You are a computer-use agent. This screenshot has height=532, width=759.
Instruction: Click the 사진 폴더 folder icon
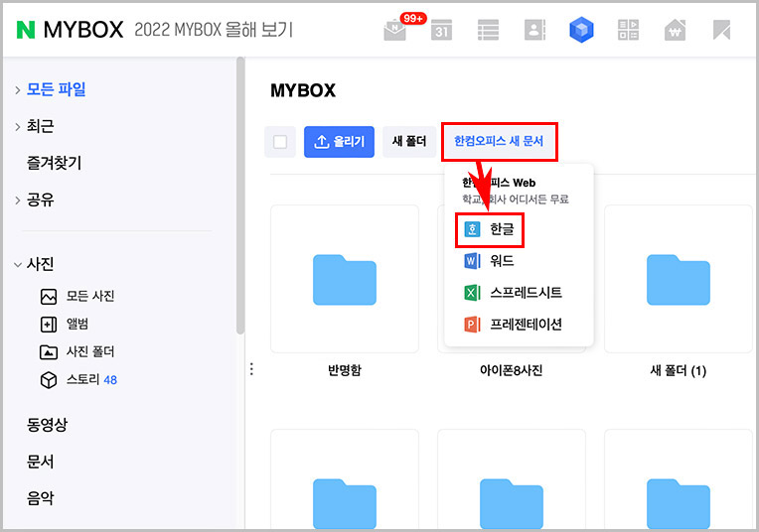pyautogui.click(x=49, y=351)
